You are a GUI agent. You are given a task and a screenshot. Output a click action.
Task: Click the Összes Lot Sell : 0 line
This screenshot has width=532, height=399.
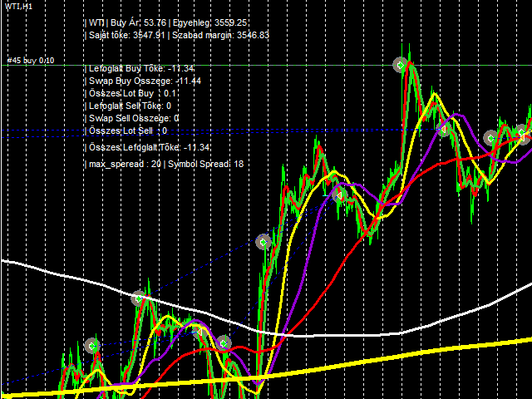tap(126, 131)
